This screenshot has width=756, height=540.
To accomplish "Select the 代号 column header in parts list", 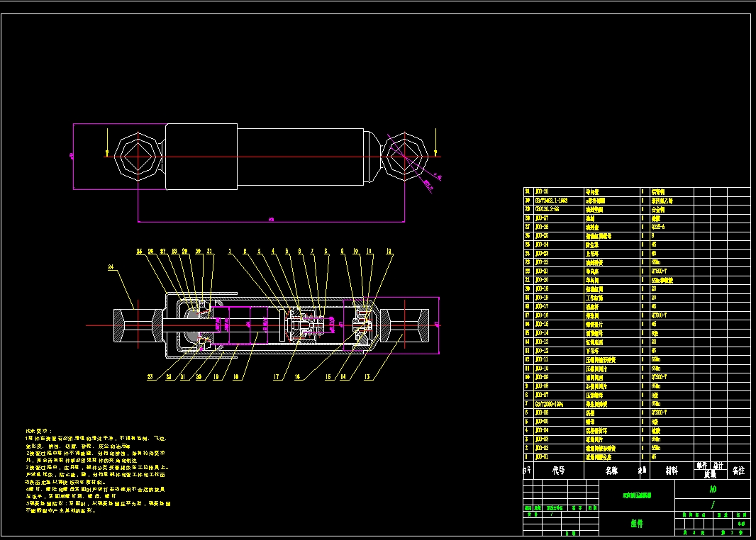I will click(558, 471).
